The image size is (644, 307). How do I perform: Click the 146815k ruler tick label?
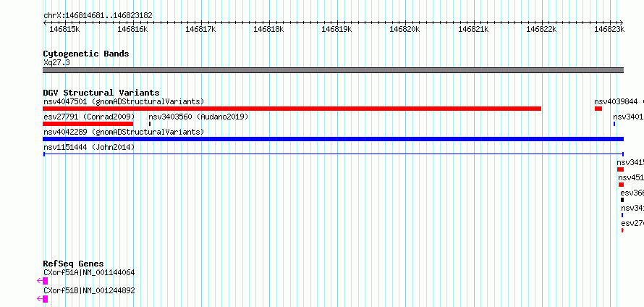(64, 29)
